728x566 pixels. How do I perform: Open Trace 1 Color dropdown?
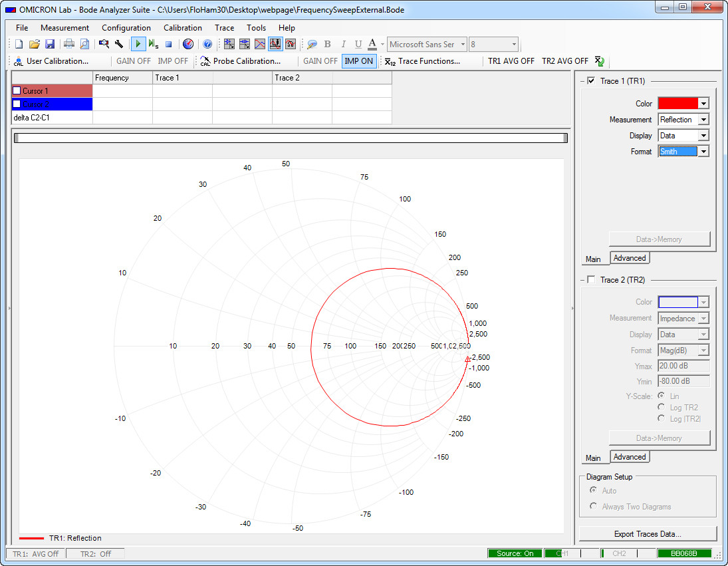point(704,104)
